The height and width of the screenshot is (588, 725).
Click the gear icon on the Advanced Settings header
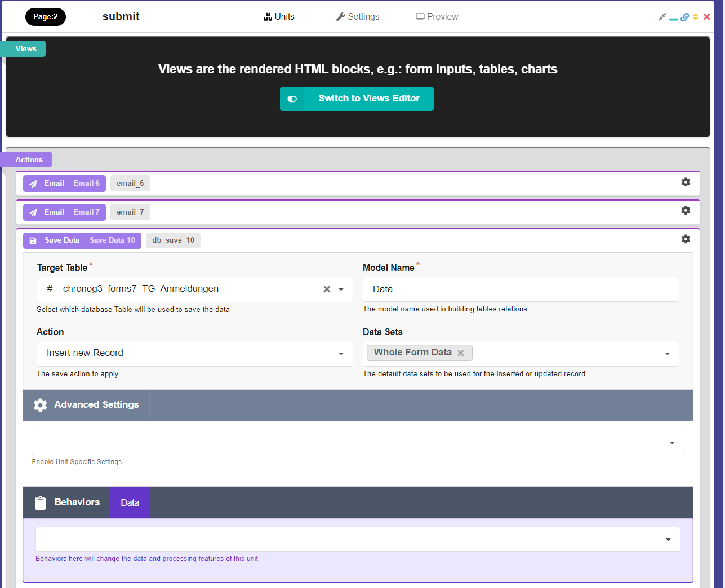(x=40, y=404)
